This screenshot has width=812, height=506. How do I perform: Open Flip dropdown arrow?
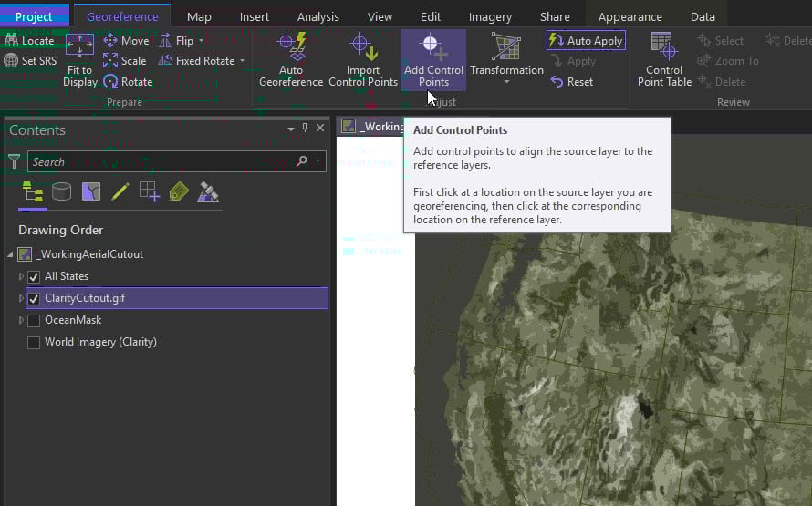202,40
